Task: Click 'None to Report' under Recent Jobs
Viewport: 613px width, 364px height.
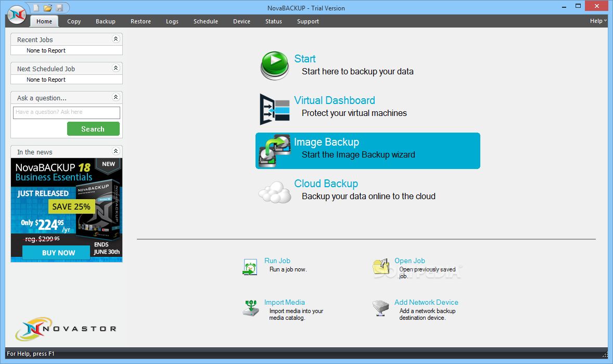Action: coord(46,50)
